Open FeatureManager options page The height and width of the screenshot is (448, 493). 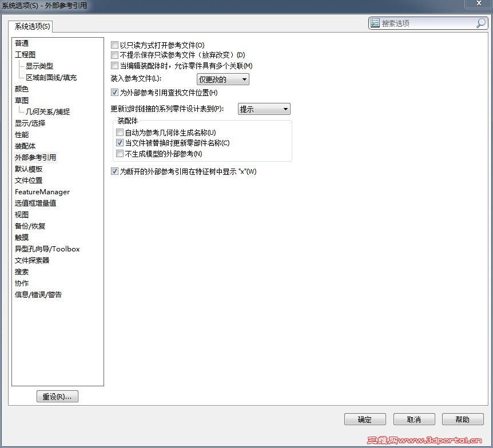[42, 191]
